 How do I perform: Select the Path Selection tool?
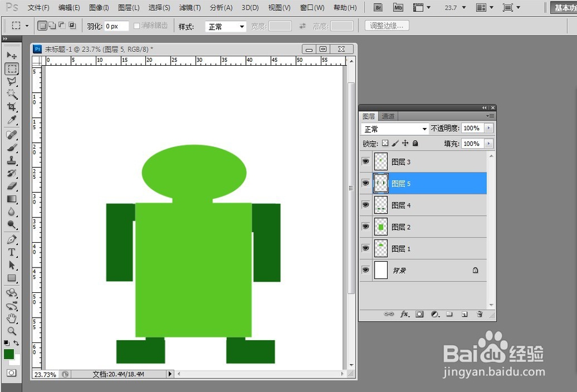click(12, 265)
